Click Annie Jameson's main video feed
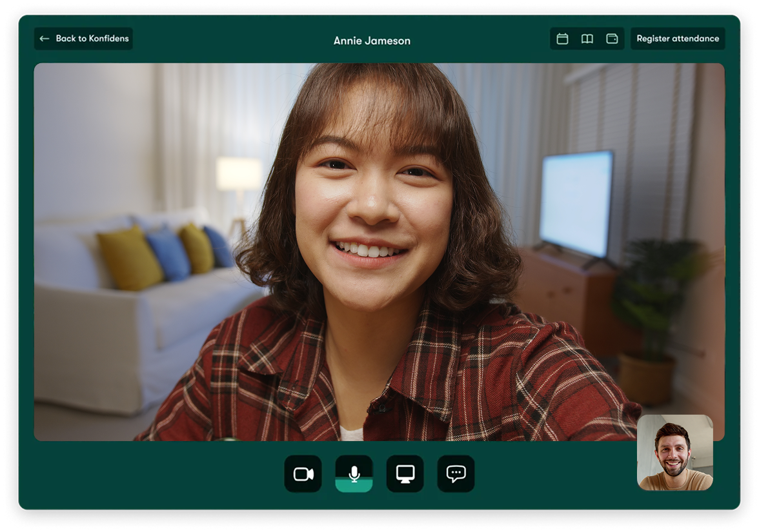This screenshot has width=759, height=532. (379, 251)
